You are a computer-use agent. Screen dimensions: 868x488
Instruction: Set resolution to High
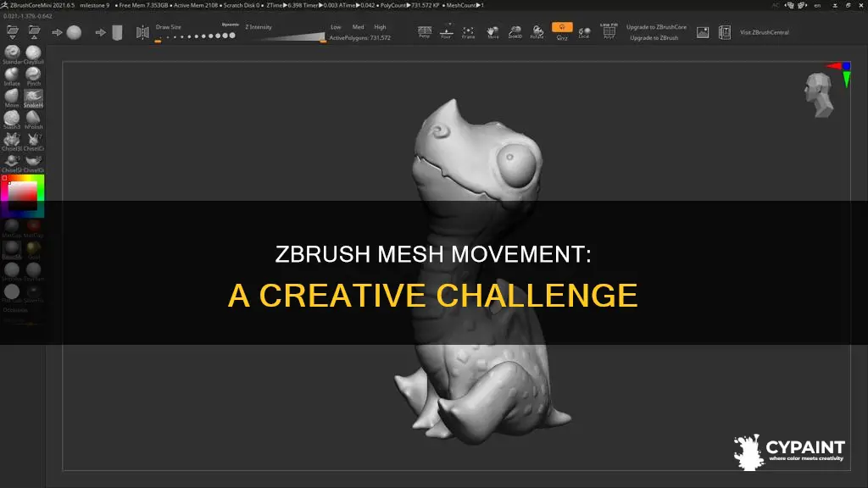click(x=380, y=26)
